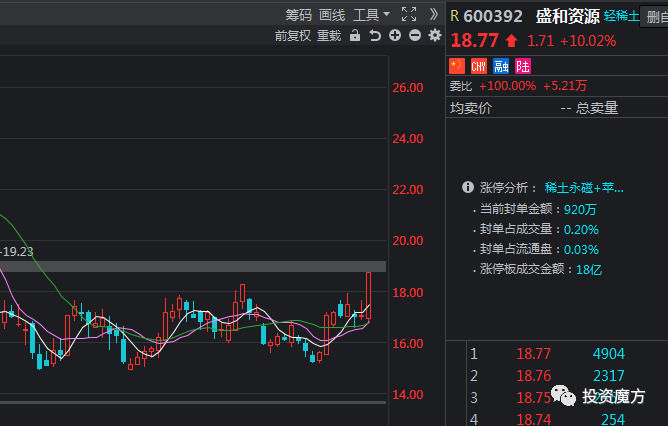Switch the 前复权 price adjustment mode
668x426 pixels.
pos(293,36)
